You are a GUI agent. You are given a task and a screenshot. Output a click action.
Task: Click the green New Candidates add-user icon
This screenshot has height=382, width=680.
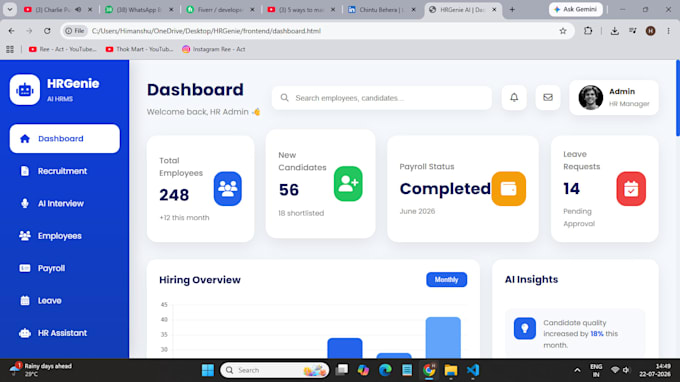(x=348, y=184)
